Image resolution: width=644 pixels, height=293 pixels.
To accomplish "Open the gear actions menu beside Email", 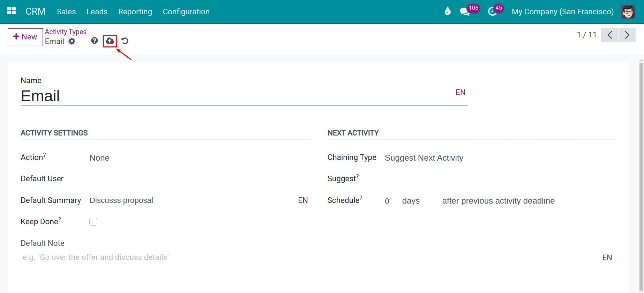I will pos(72,41).
